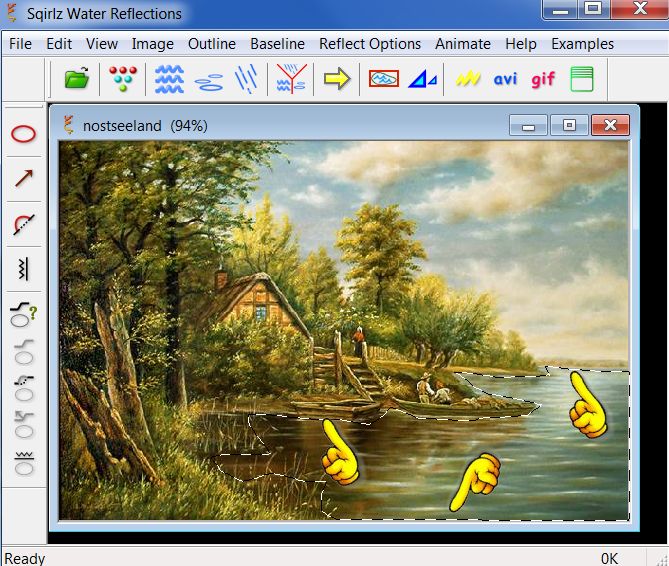
Task: Click the outline help question mark tool
Action: pos(23,314)
